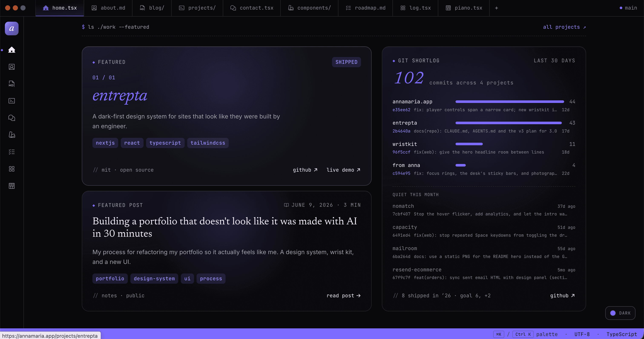This screenshot has height=339, width=644.
Task: Open the blog markdown icon in sidebar
Action: [11, 84]
